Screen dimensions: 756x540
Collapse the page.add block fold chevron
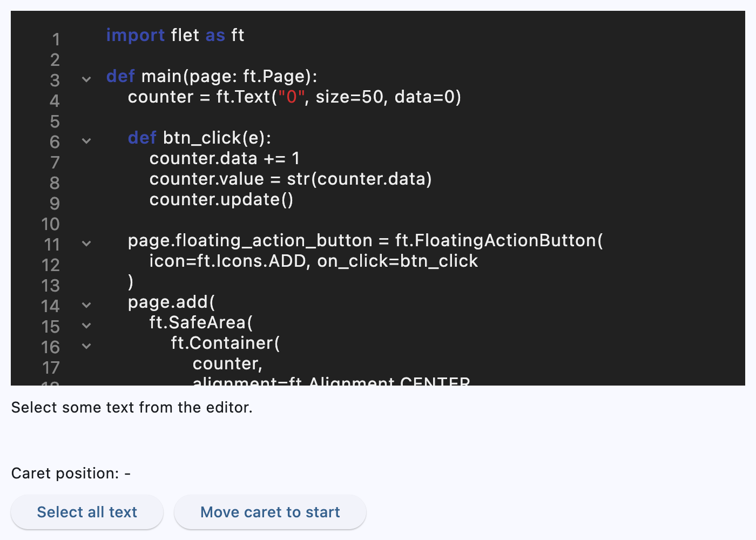click(86, 305)
